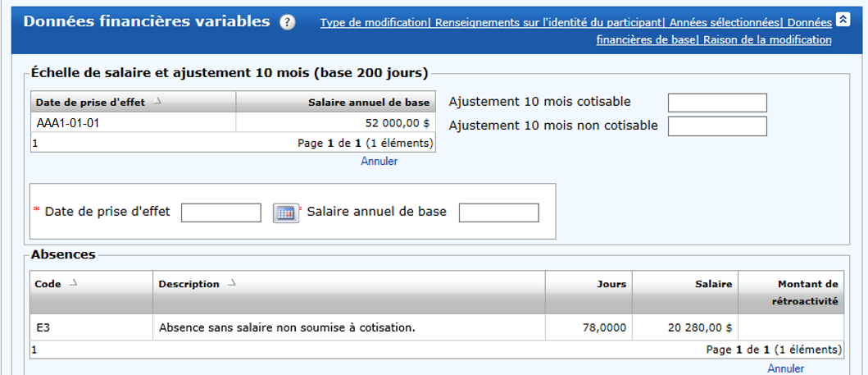Click the 78,0000 days cell

[x=589, y=327]
